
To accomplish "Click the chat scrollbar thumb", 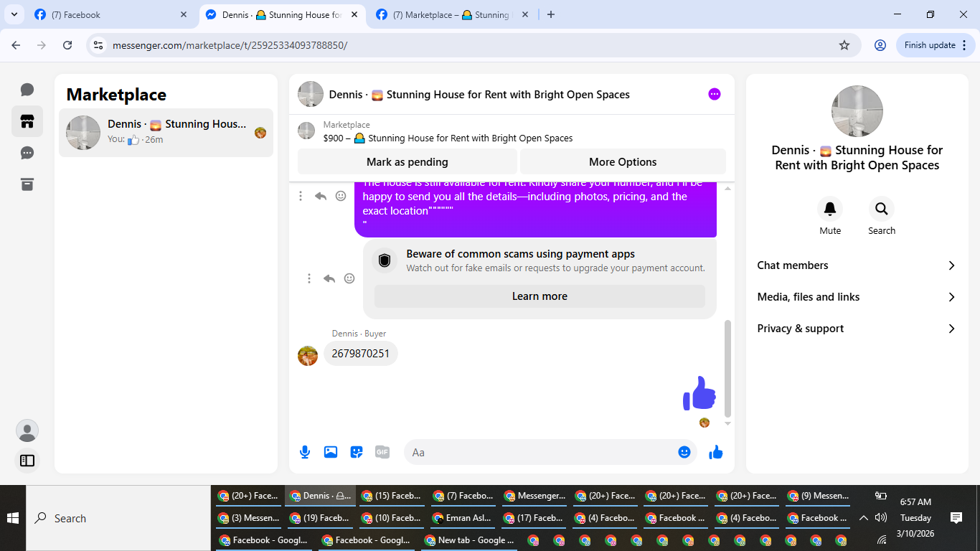I will pyautogui.click(x=727, y=368).
